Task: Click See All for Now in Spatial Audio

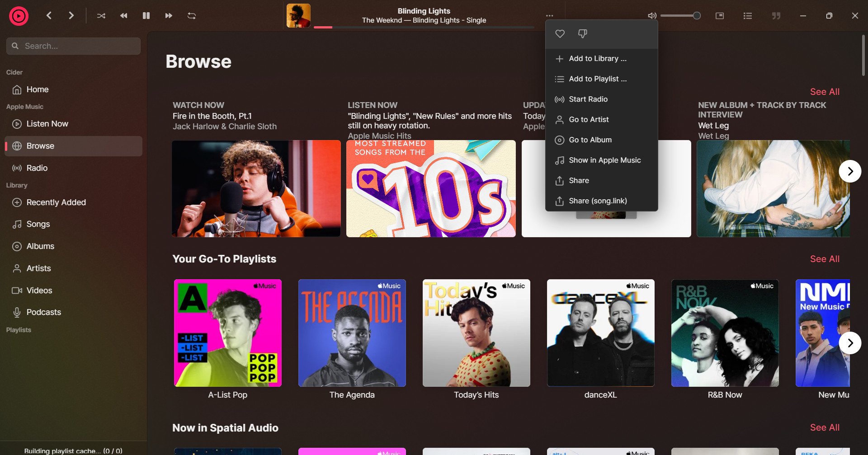Action: click(825, 427)
